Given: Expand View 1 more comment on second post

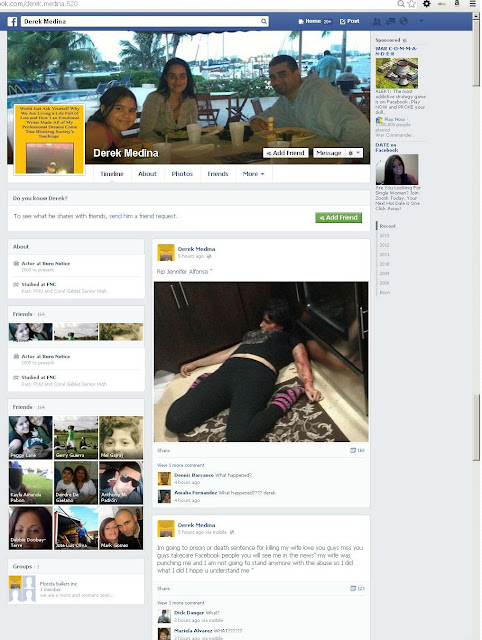Looking at the screenshot, I should [x=180, y=602].
